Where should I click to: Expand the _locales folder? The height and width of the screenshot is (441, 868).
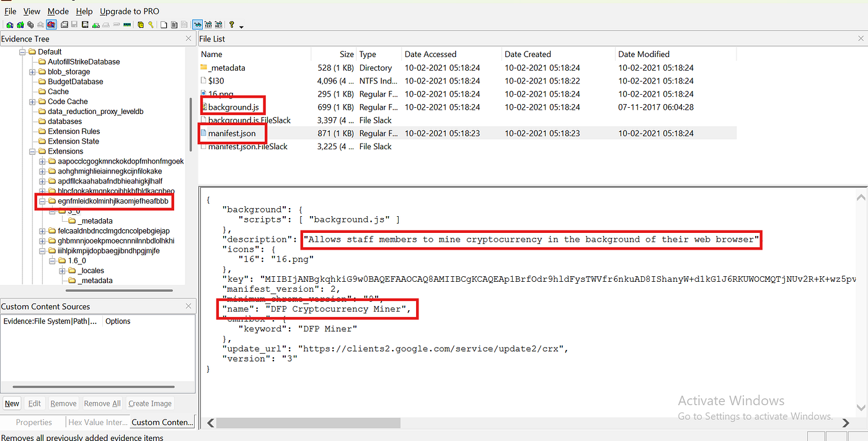pos(63,271)
